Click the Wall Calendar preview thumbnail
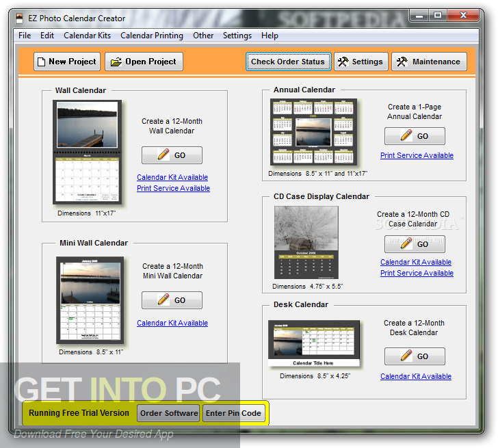Viewport: 498px width, 448px height. tap(88, 153)
